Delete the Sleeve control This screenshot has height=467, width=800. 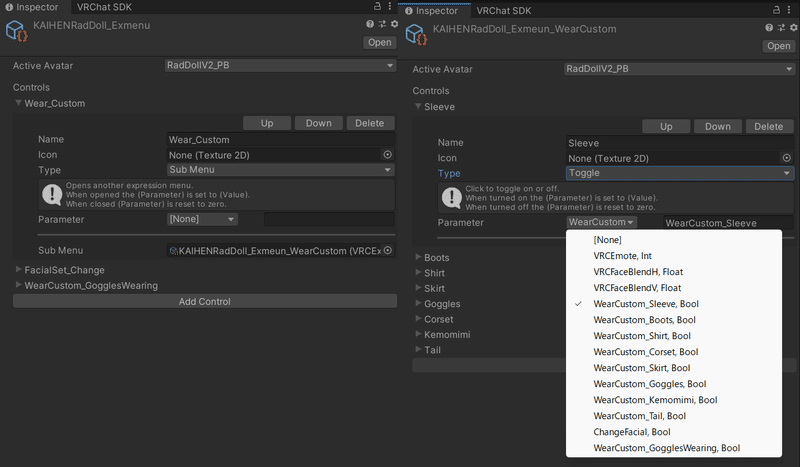click(769, 127)
